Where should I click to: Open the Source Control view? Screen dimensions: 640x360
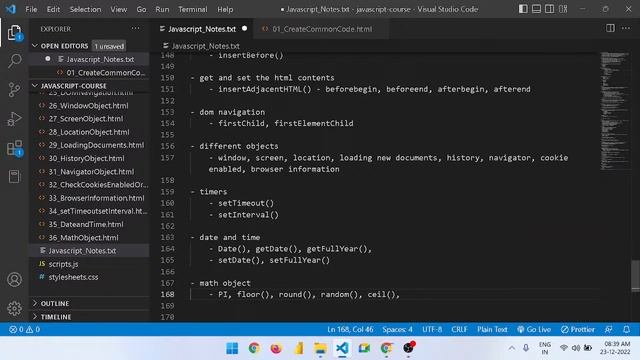click(x=14, y=90)
